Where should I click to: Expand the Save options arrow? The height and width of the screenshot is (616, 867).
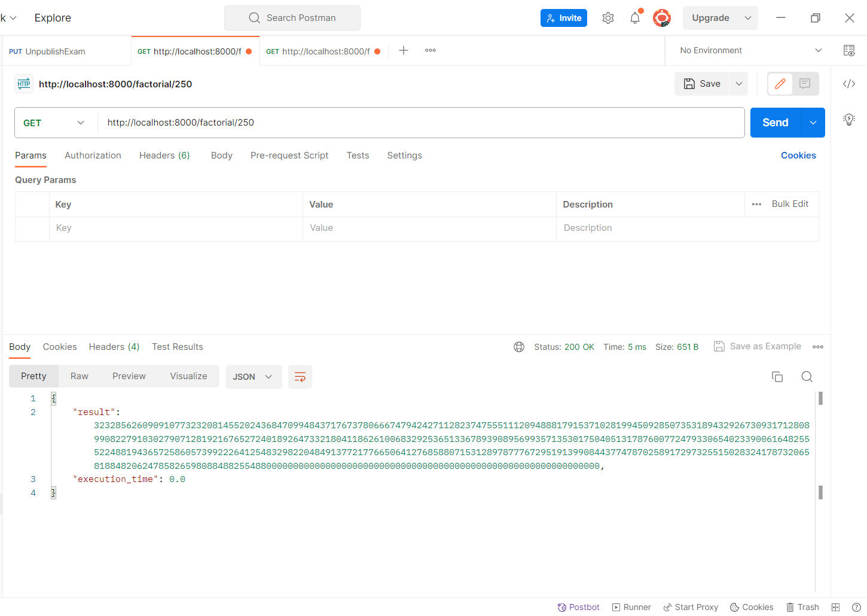pyautogui.click(x=739, y=84)
